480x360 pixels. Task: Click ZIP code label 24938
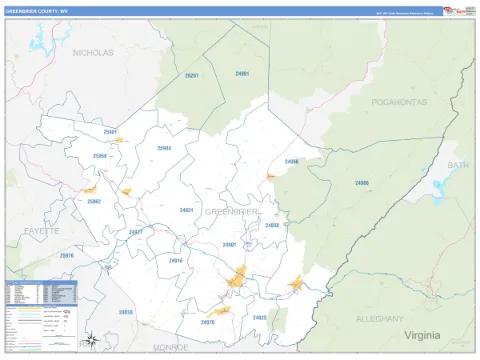[272, 225]
